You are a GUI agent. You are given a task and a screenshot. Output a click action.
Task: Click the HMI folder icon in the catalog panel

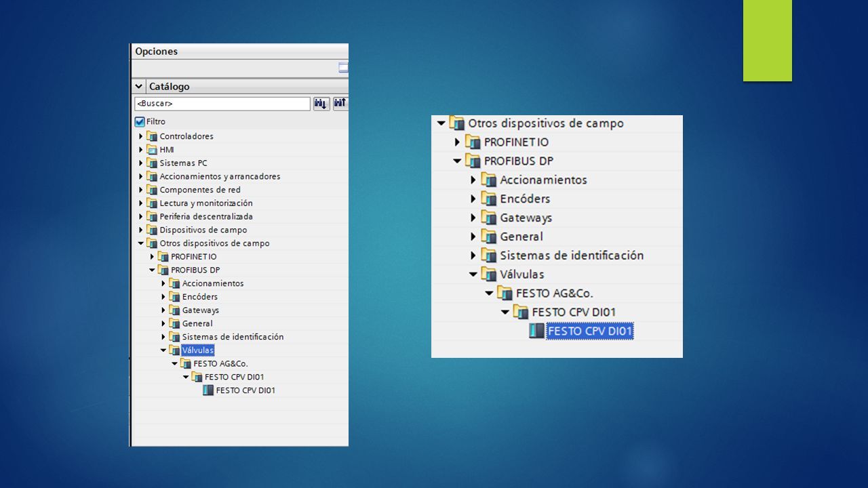152,150
